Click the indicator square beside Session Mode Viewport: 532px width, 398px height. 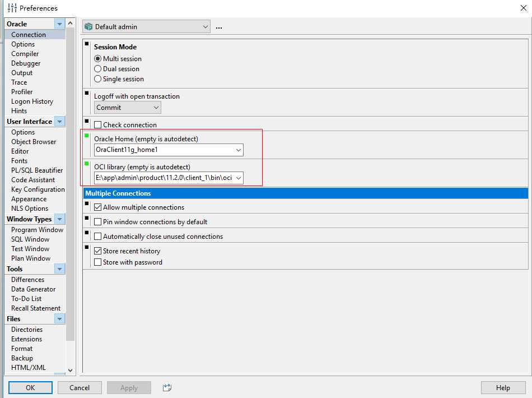[86, 44]
